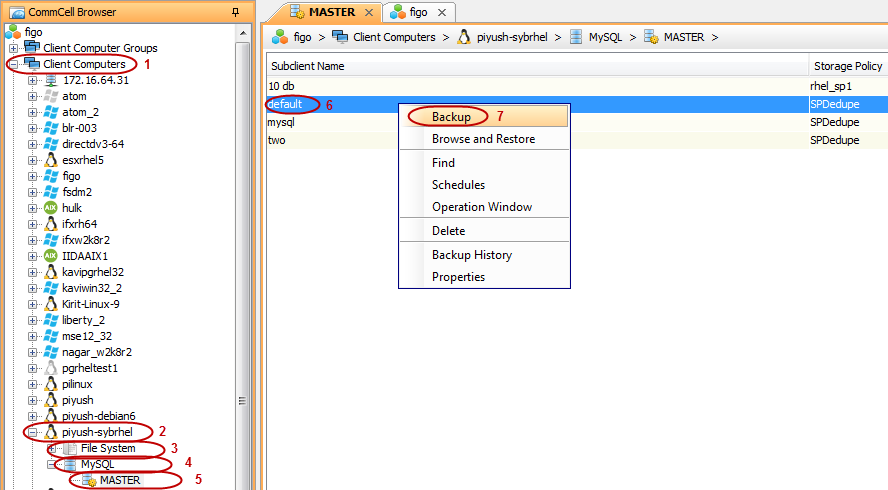Image resolution: width=888 pixels, height=490 pixels.
Task: Expand the piyush-debian6 client node
Action: [x=33, y=416]
